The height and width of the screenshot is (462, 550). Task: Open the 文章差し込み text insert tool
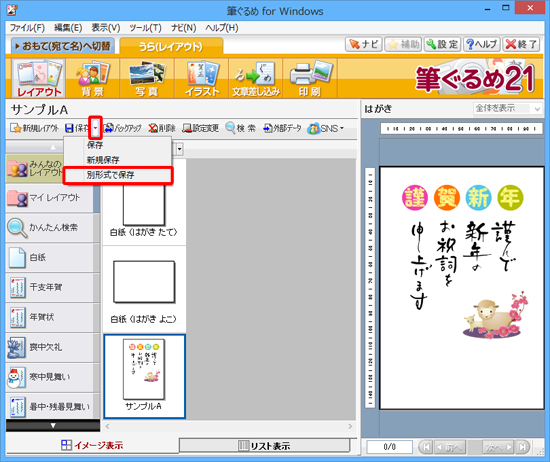[x=256, y=78]
